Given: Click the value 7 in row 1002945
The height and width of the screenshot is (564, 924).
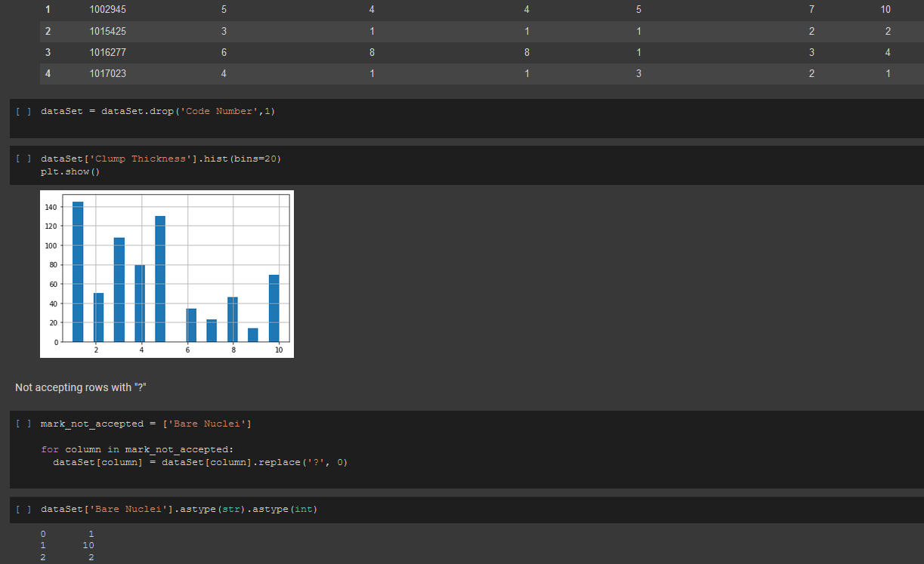Looking at the screenshot, I should tap(811, 10).
